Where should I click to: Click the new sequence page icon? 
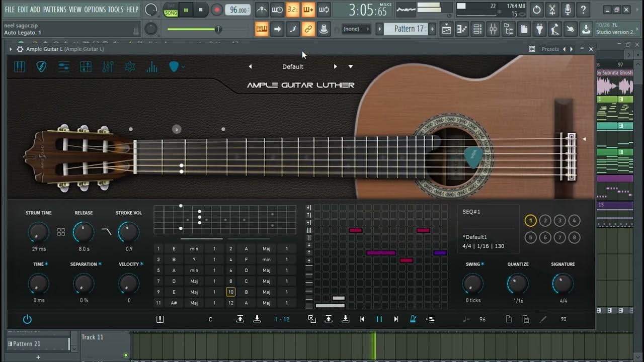(509, 319)
